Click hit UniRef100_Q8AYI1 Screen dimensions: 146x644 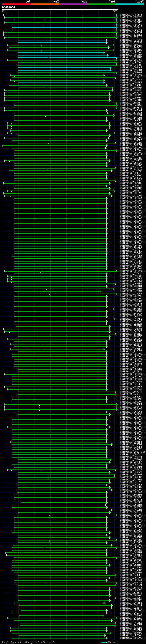(131, 344)
